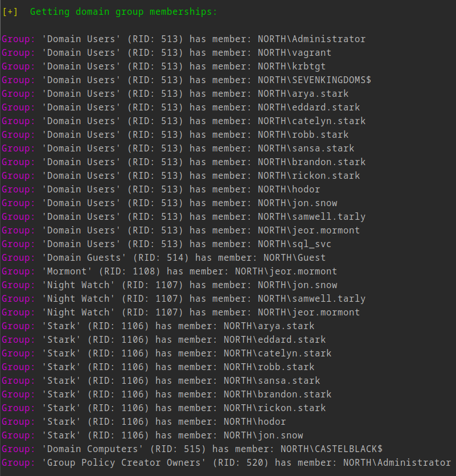Click the Domain Users line for NORTH\robb.stark
Viewport: 456px width, 476px height.
[x=175, y=135]
